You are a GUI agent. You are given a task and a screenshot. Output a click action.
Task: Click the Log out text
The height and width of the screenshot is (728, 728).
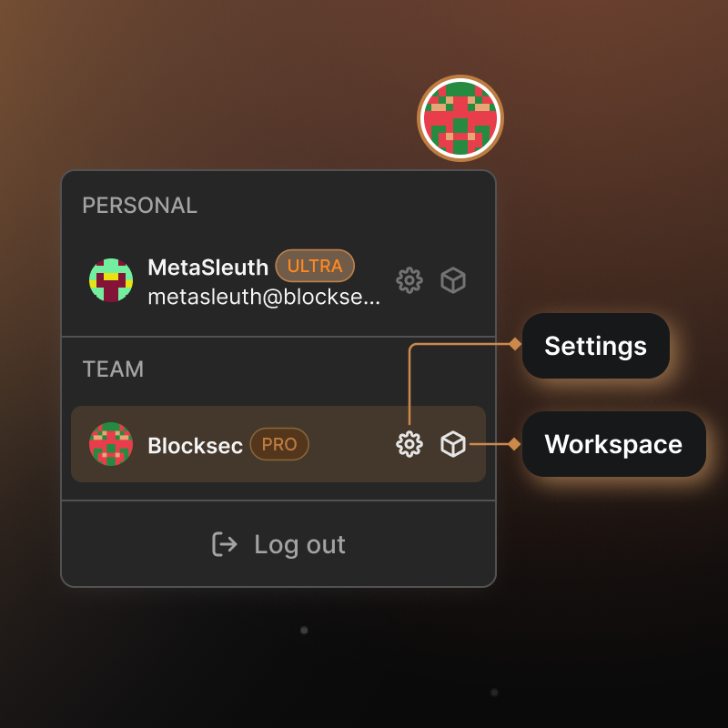(299, 544)
